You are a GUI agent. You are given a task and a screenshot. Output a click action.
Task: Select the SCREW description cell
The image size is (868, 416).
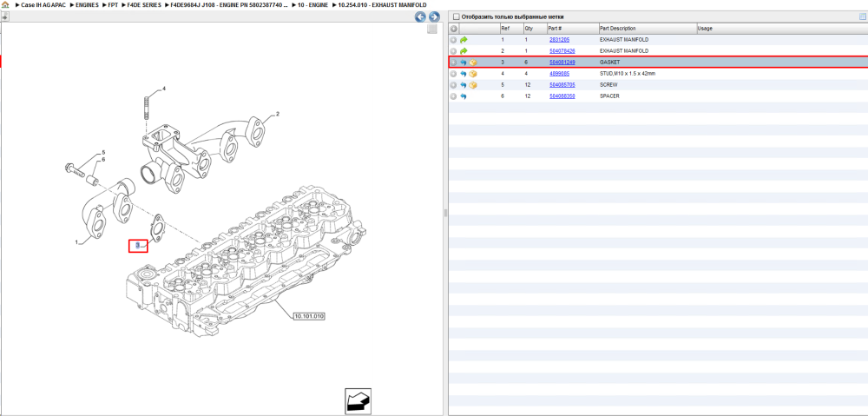point(608,85)
